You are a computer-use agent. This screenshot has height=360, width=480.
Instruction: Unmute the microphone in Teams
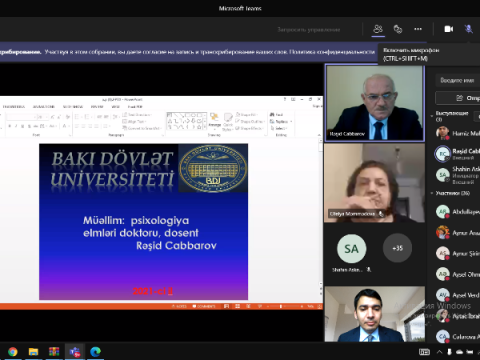pos(469,29)
